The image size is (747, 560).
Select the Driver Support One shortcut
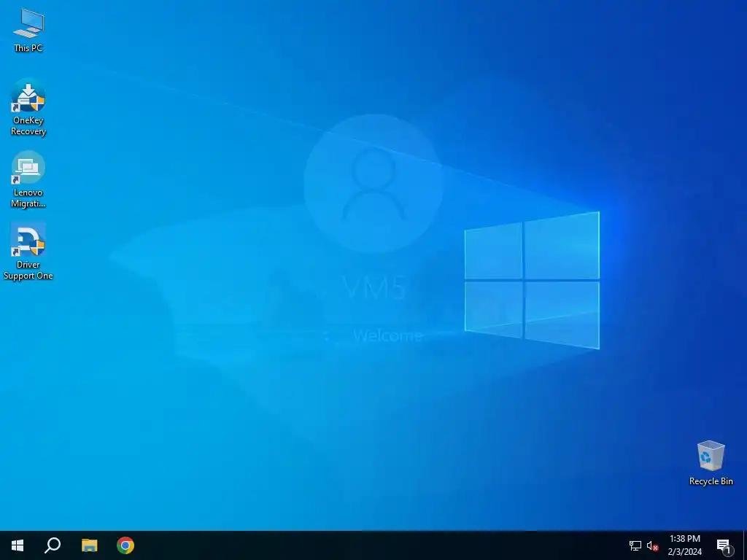(28, 252)
